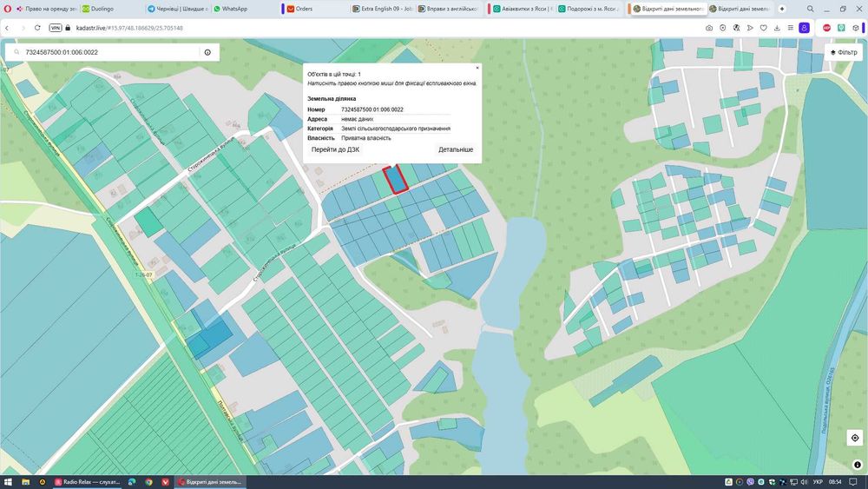Screen dimensions: 868x489
Task: Click the search magnifier icon in map search box
Action: coord(16,52)
